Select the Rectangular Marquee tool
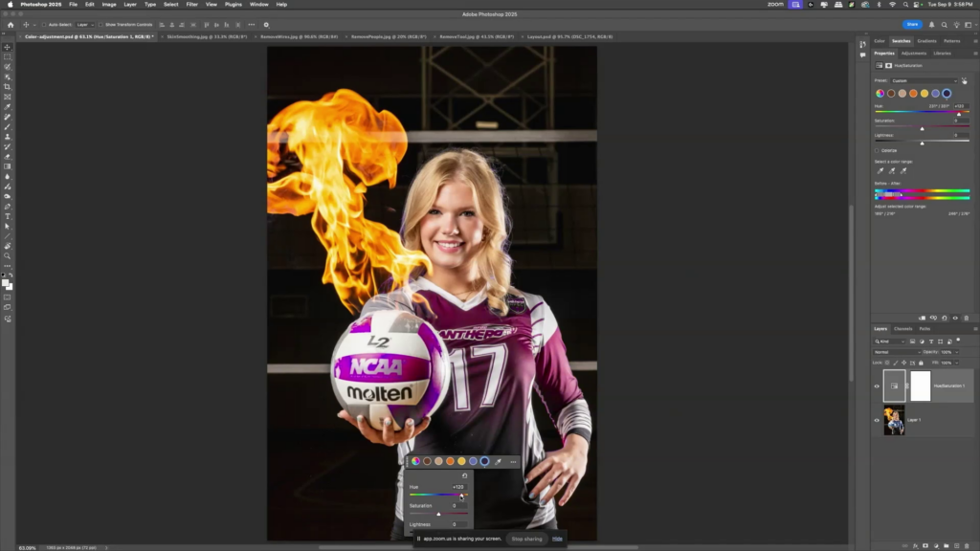Screen dimensions: 980x551 (x=8, y=57)
